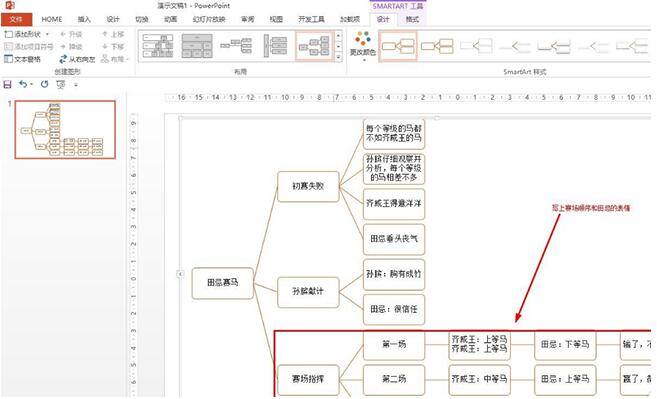
Task: Toggle 从右向左 right-to-left layout
Action: coord(78,59)
